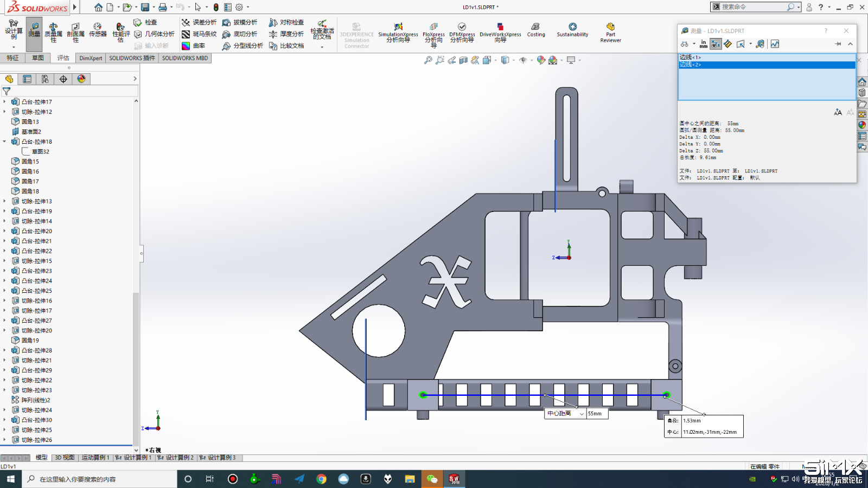Increase font size in Measure dialog
Screen dimensions: 868x488
click(838, 112)
